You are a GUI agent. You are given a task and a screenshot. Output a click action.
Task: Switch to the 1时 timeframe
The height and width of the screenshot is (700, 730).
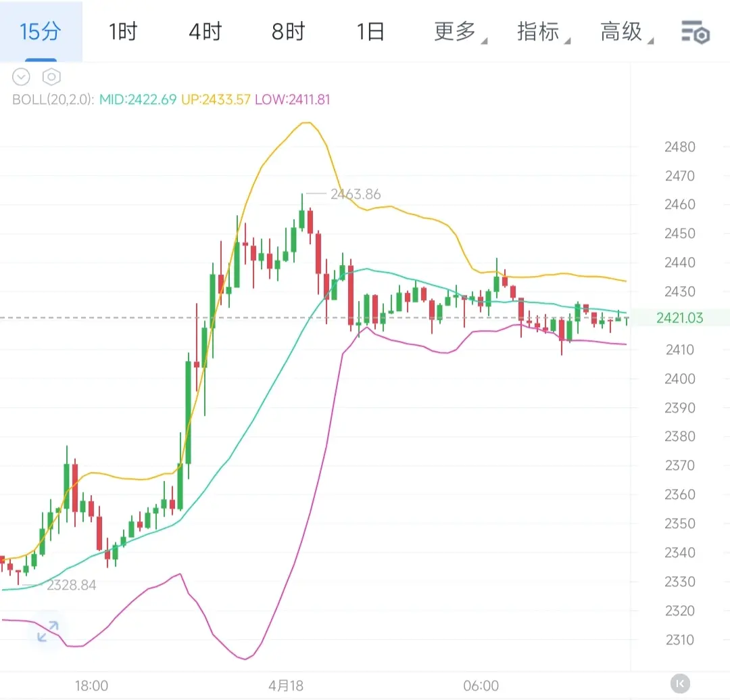pyautogui.click(x=123, y=32)
